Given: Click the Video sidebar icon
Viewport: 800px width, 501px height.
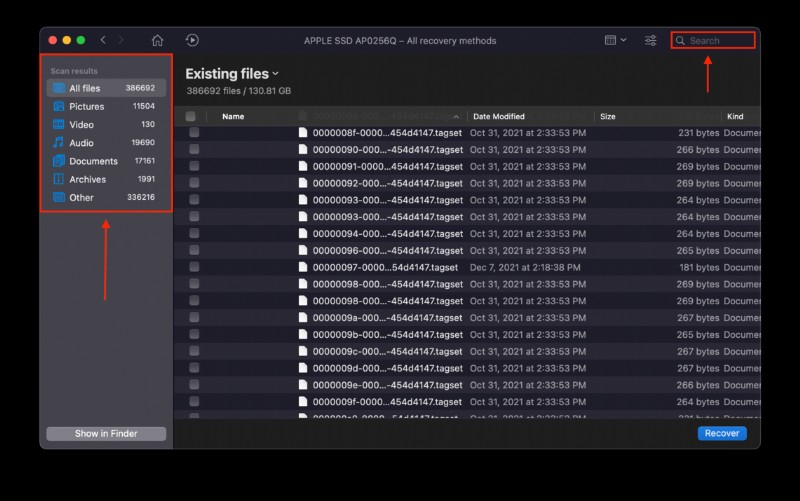Looking at the screenshot, I should 59,124.
